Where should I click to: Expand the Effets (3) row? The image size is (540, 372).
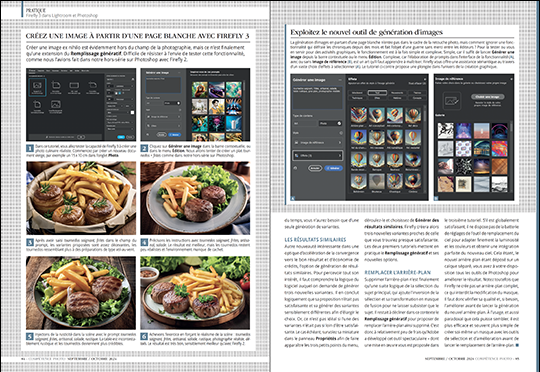point(318,156)
